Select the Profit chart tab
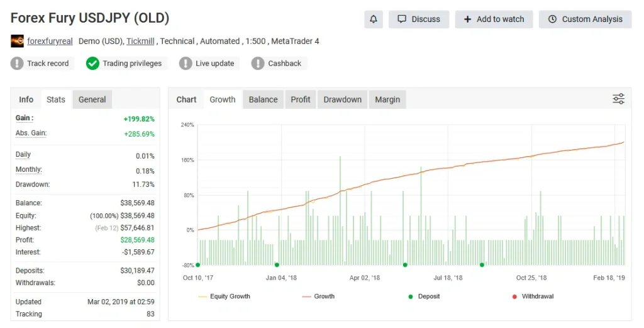 [x=301, y=99]
